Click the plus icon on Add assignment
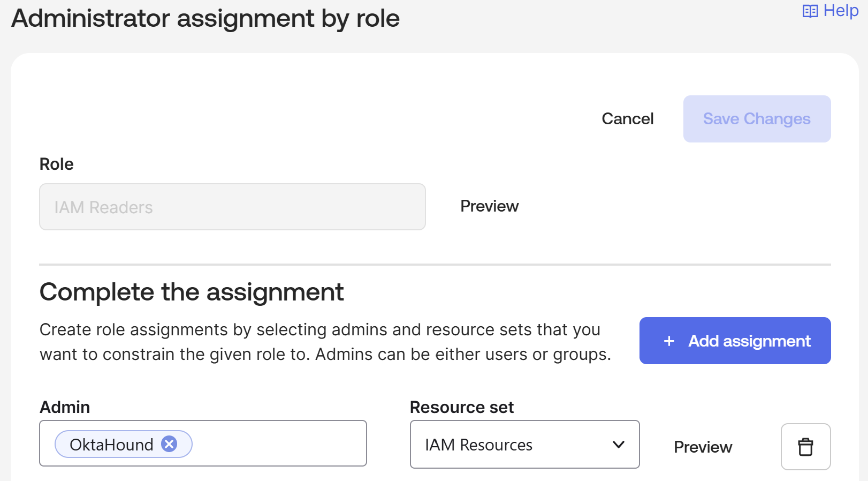The image size is (868, 481). 669,341
